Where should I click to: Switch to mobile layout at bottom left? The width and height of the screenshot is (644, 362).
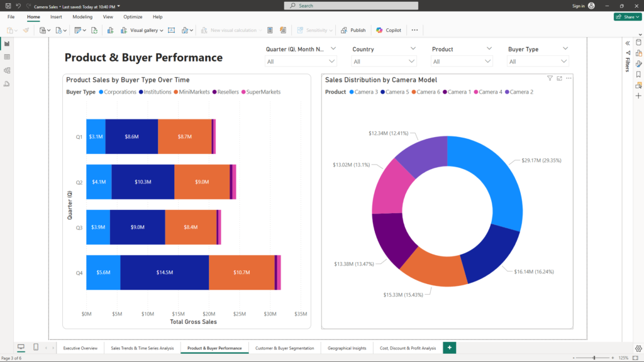(36, 348)
